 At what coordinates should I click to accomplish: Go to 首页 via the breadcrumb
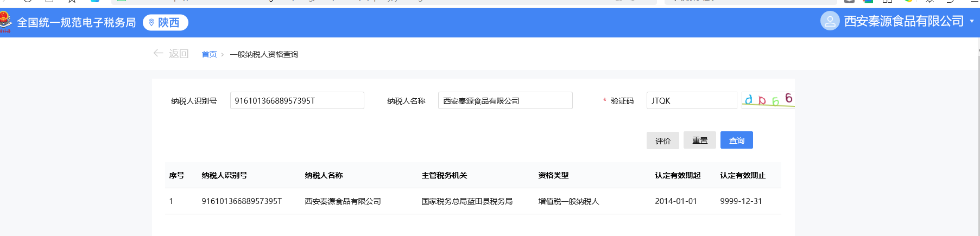(209, 54)
